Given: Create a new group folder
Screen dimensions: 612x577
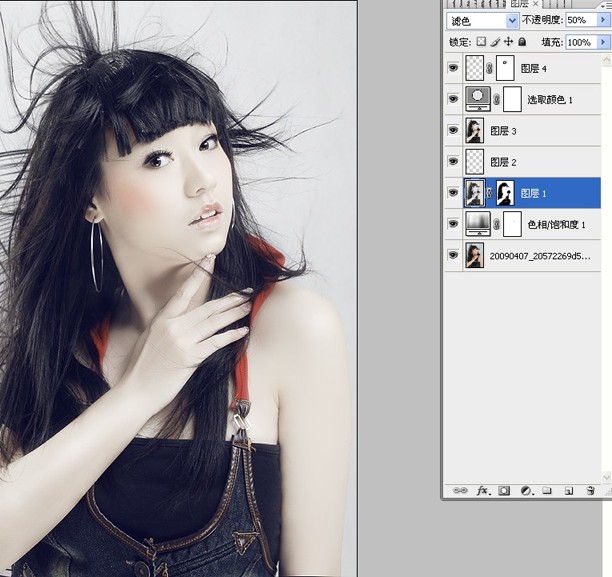Looking at the screenshot, I should pos(547,490).
